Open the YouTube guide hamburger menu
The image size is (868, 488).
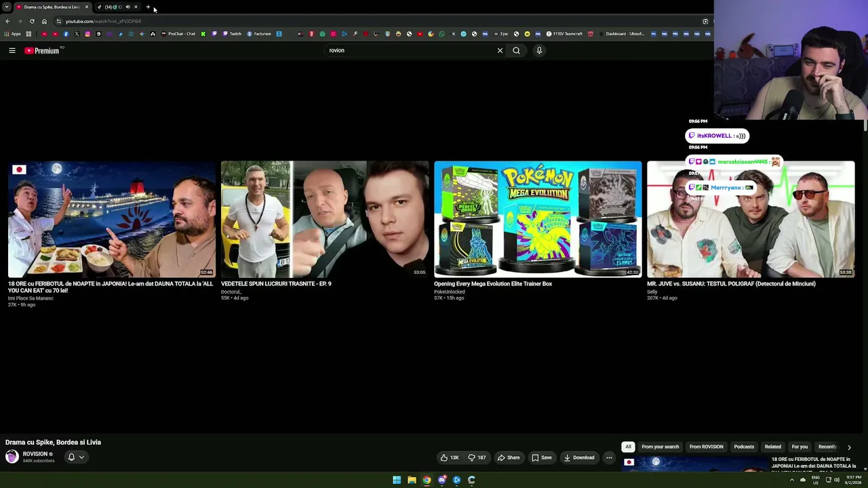coord(12,50)
